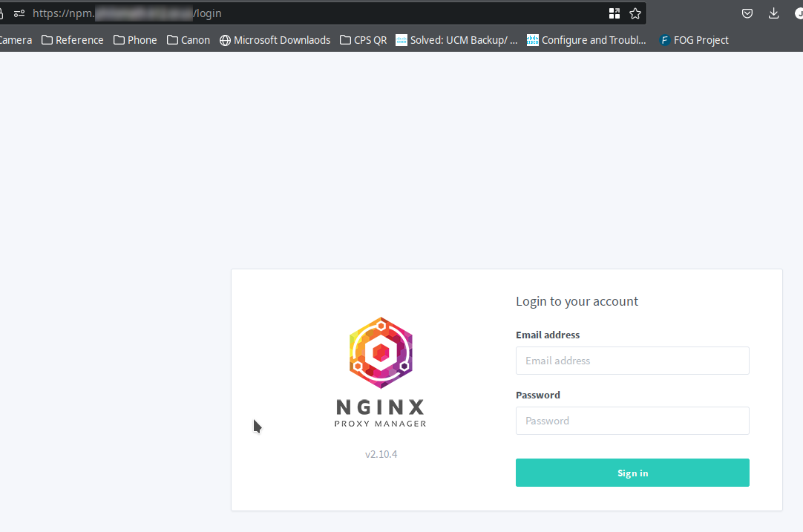This screenshot has width=803, height=532.
Task: Click the NGINX Proxy Manager hexagon logo
Action: coord(381,352)
